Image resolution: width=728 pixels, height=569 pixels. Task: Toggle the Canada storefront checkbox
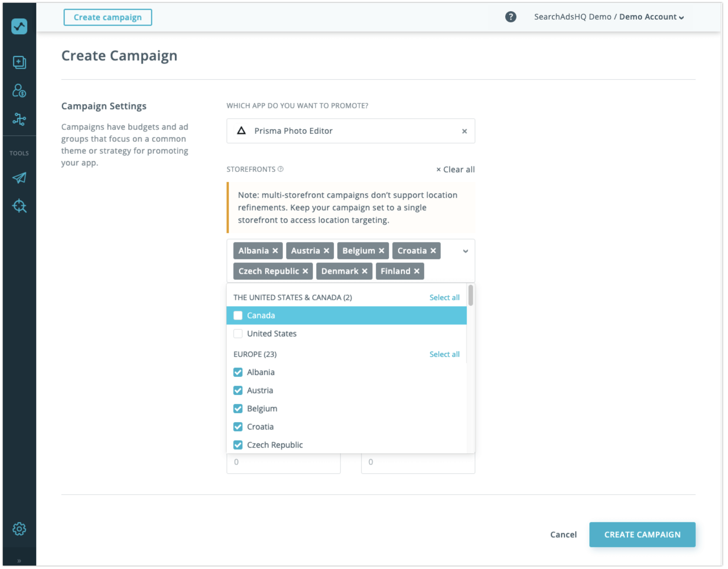click(x=238, y=315)
